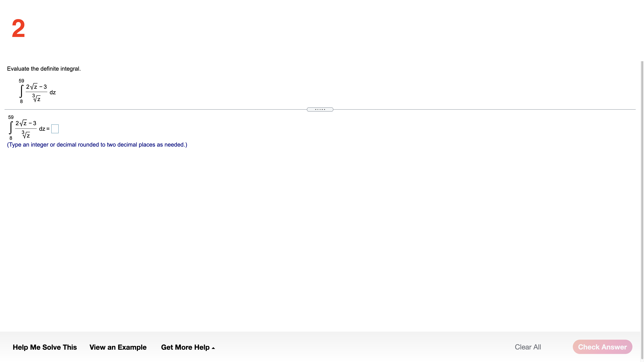Click the Help Me Solve This button
Image resolution: width=644 pixels, height=362 pixels.
point(45,347)
